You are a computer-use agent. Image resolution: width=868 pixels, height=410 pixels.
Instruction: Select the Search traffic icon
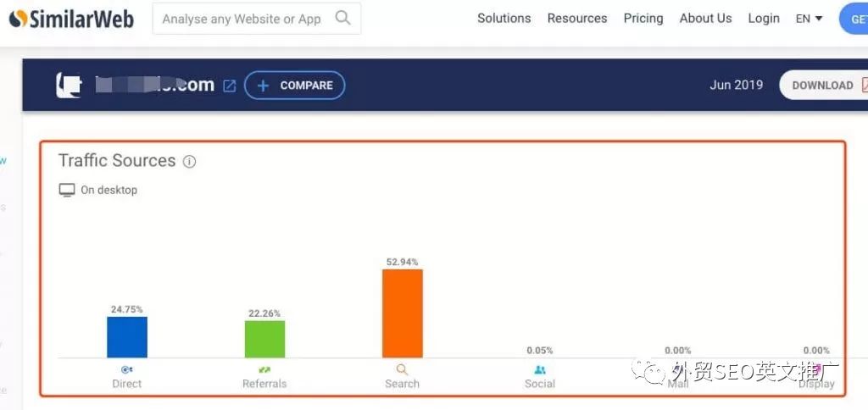pyautogui.click(x=403, y=369)
